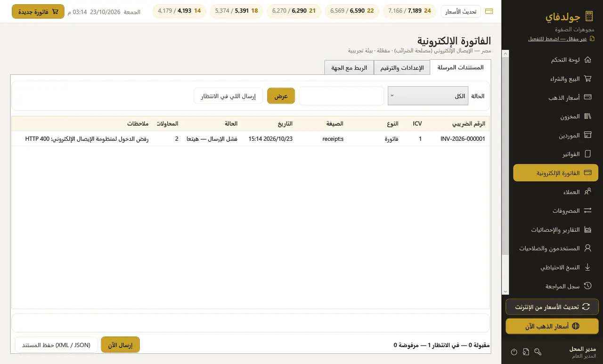Viewport: 603px width, 364px height.
Task: Click the sidebar scrollbar down arrow
Action: click(x=505, y=291)
